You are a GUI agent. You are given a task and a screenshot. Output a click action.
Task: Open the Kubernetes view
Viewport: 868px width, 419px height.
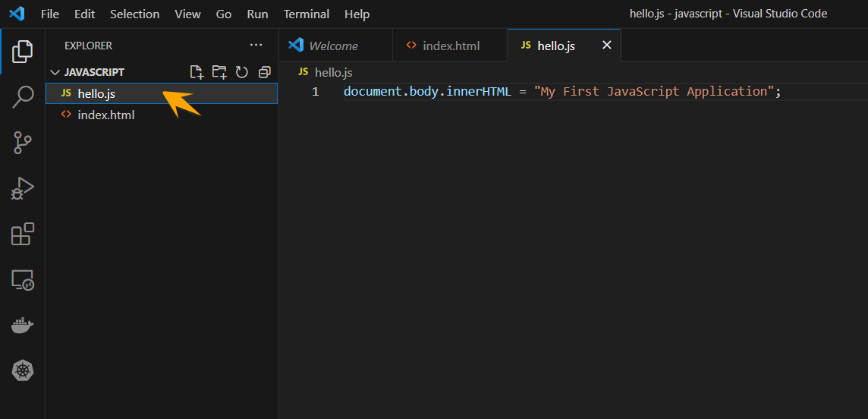click(x=23, y=371)
